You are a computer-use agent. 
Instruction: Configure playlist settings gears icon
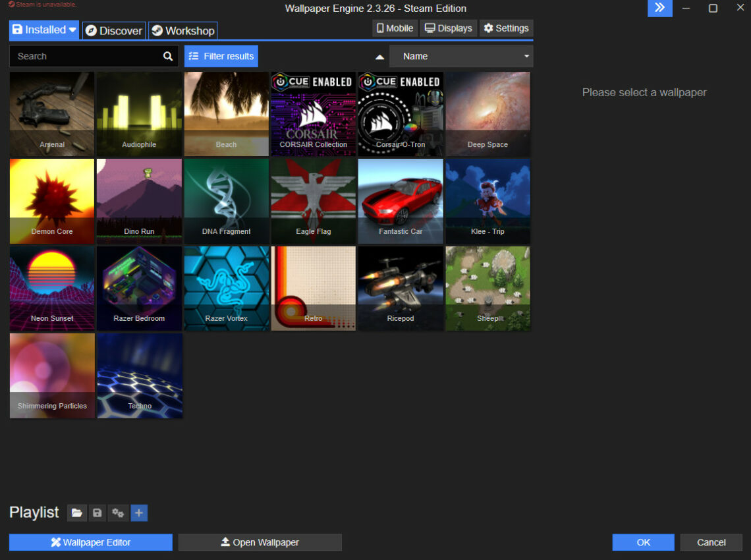[118, 513]
